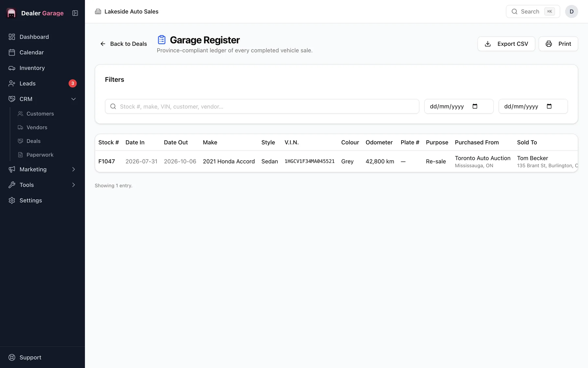Click the CRM handshake icon
This screenshot has height=368, width=588.
12,99
